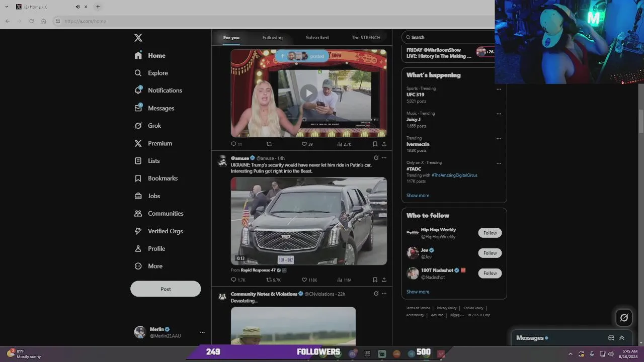The height and width of the screenshot is (362, 644).
Task: Open more options for Juicy J trend
Action: (499, 114)
